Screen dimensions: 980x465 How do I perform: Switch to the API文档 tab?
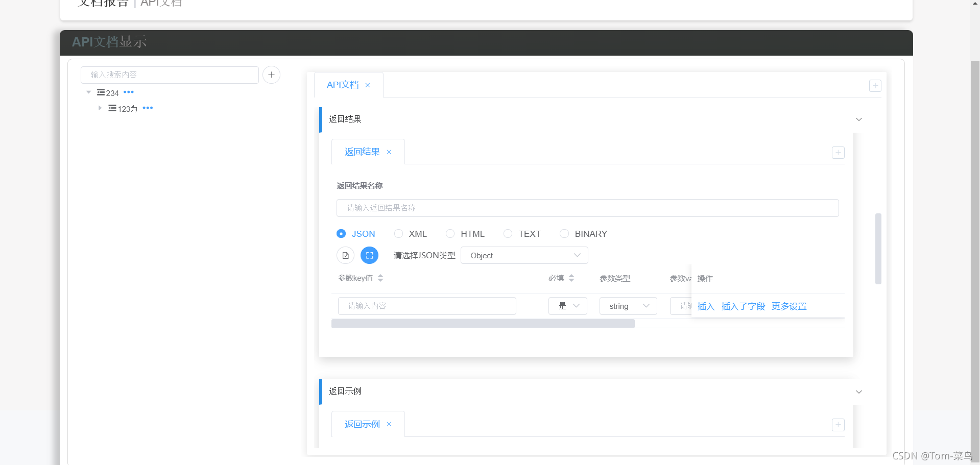[x=343, y=85]
